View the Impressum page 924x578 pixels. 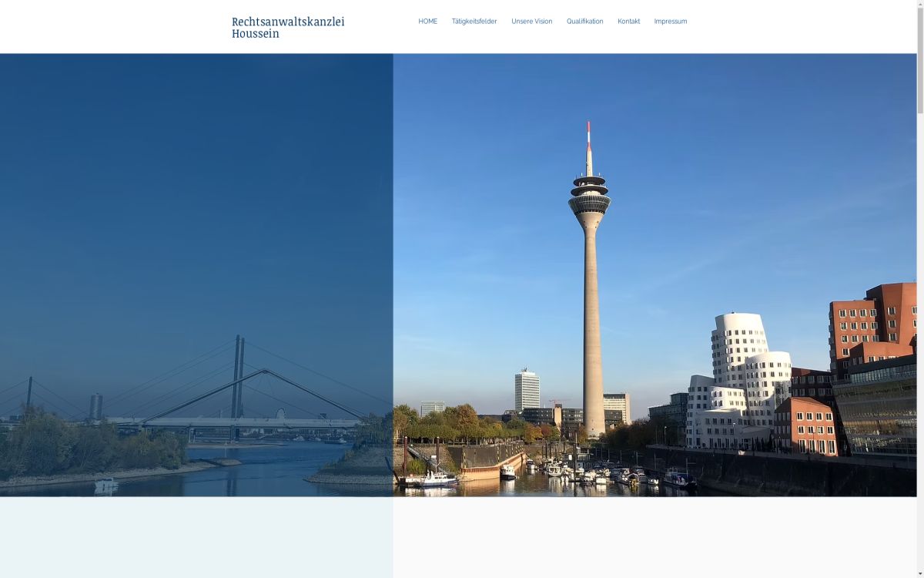[x=671, y=21]
